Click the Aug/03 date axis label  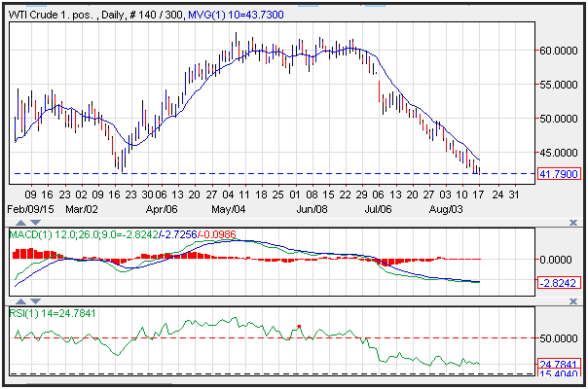pyautogui.click(x=447, y=208)
